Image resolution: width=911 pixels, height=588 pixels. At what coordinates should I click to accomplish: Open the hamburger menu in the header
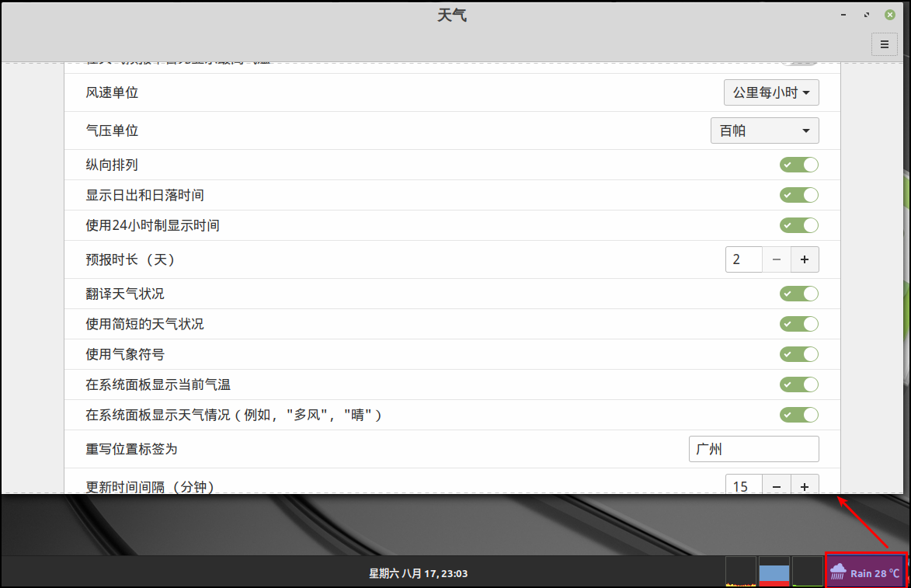coord(884,45)
